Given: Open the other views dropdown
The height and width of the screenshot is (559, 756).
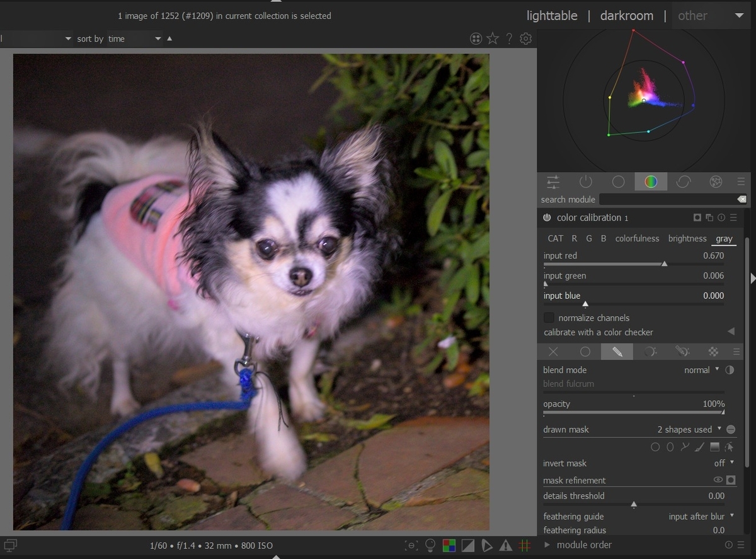Looking at the screenshot, I should pyautogui.click(x=711, y=16).
